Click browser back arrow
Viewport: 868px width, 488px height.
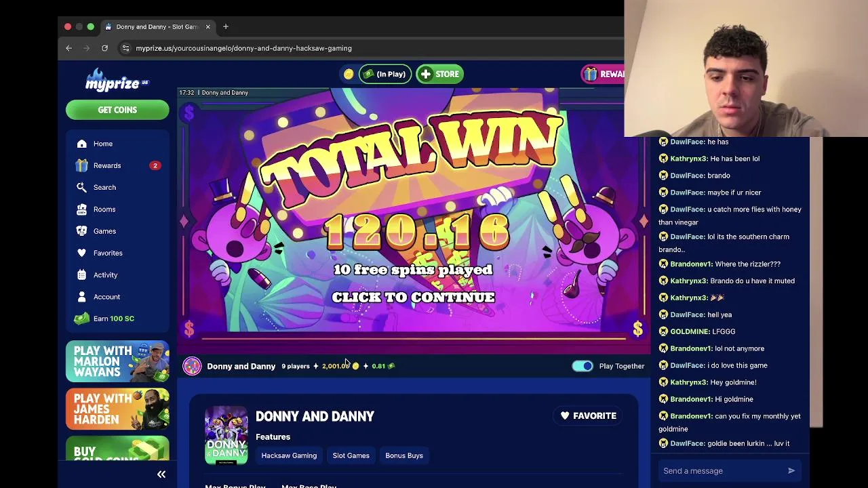tap(68, 48)
